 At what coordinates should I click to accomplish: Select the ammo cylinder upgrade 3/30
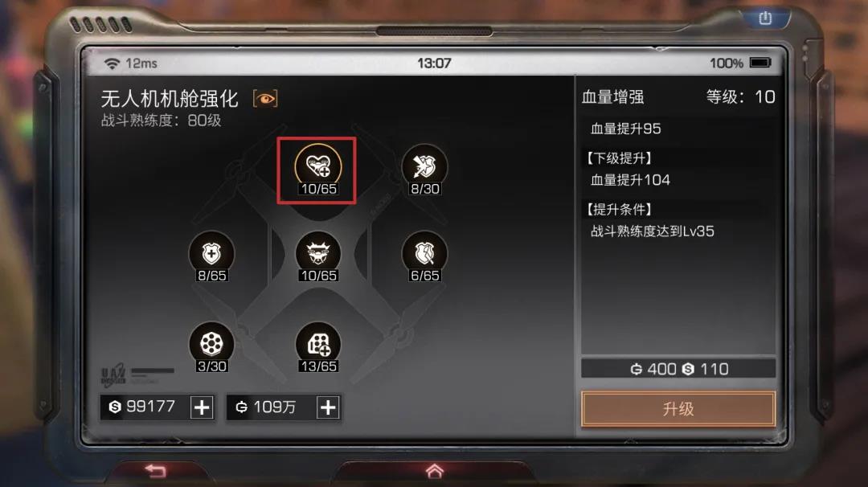pyautogui.click(x=211, y=347)
